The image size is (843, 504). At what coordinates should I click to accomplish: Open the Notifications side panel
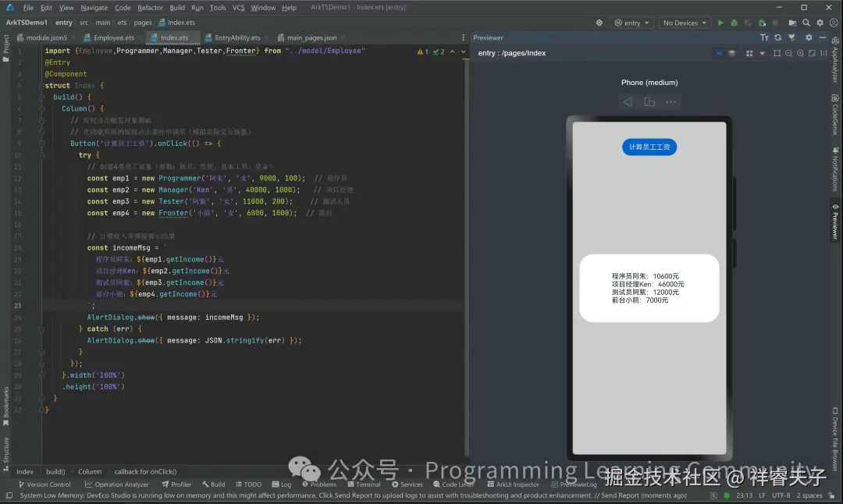(x=835, y=169)
